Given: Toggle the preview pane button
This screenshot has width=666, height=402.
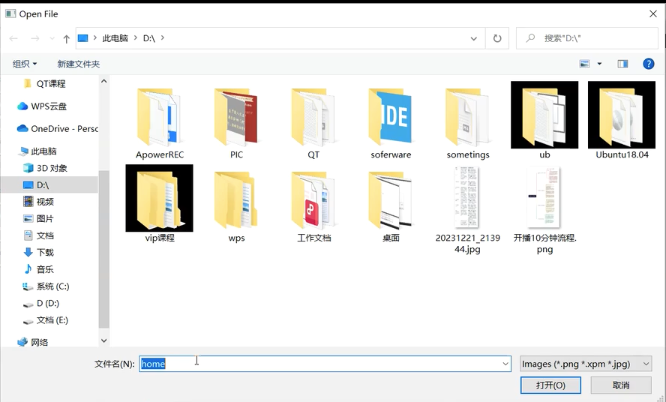Looking at the screenshot, I should pos(622,64).
